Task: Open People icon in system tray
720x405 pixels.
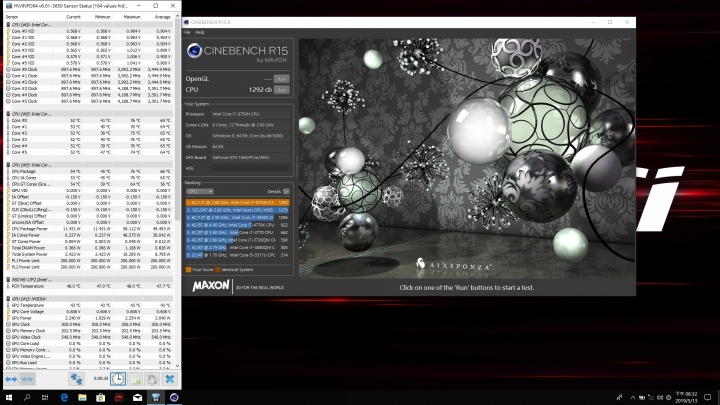Action: pos(619,397)
